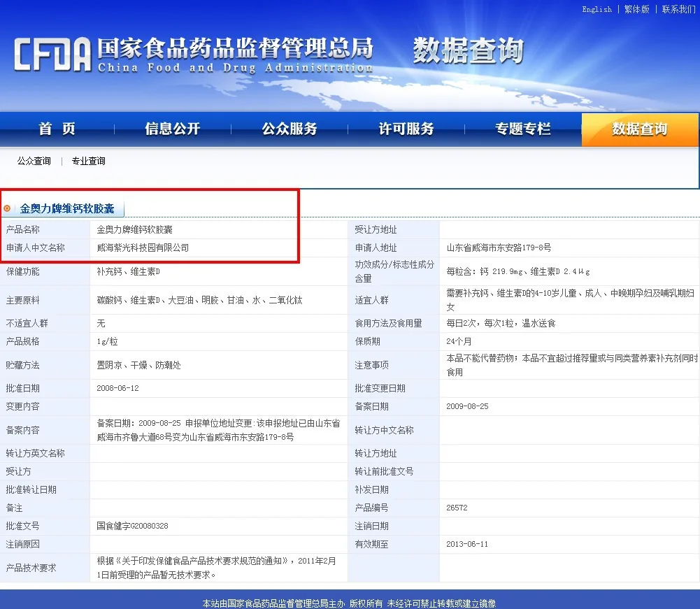Select storage method value 置阴凉、干燥、防潮处

click(139, 365)
